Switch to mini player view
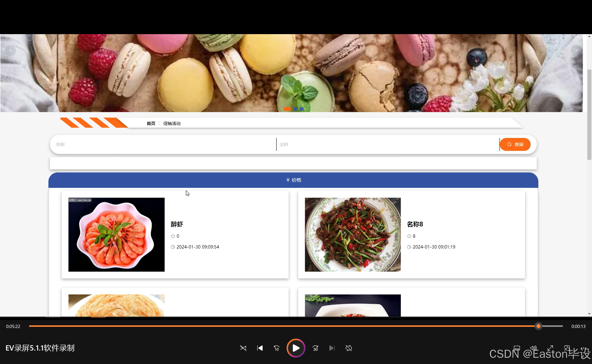 (567, 348)
